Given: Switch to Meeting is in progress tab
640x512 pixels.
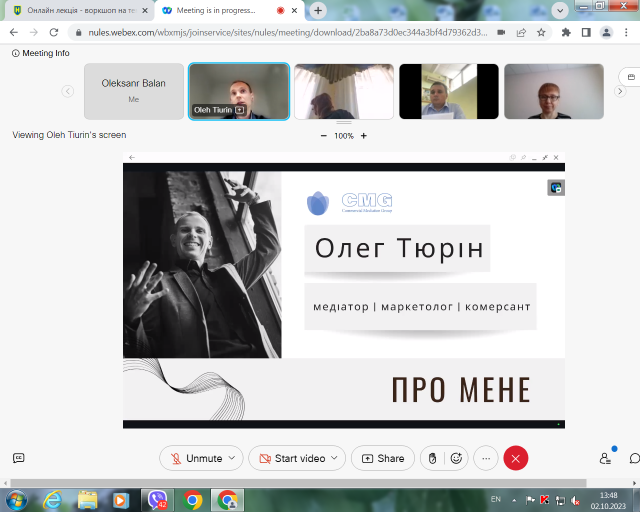Looking at the screenshot, I should tap(216, 11).
